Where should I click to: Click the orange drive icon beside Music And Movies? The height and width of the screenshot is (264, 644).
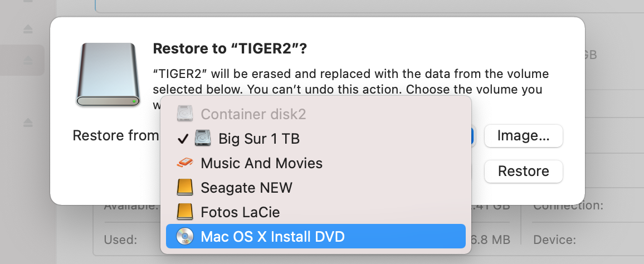(185, 163)
